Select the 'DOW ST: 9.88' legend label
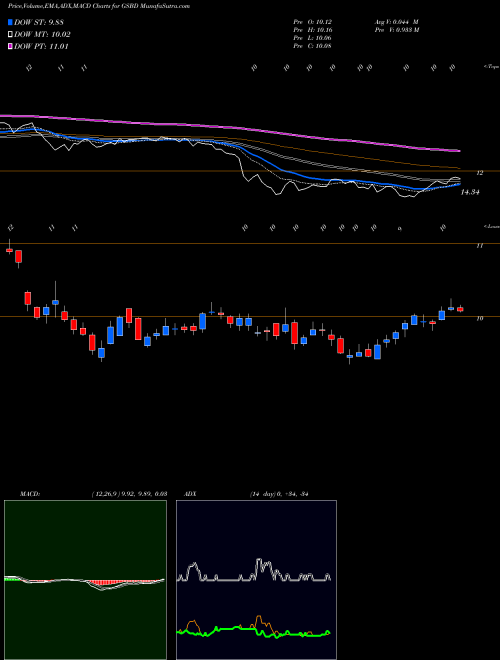This screenshot has height=660, width=500. tap(38, 22)
